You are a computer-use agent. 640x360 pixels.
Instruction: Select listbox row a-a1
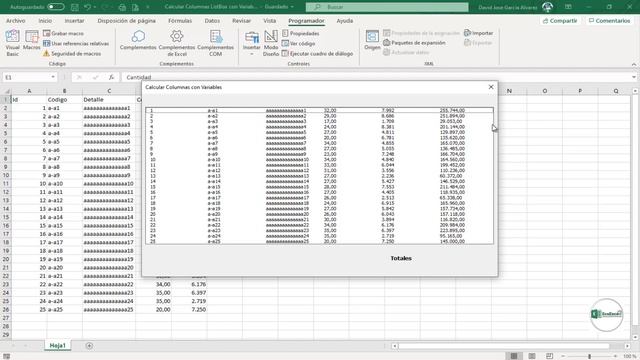click(319, 110)
